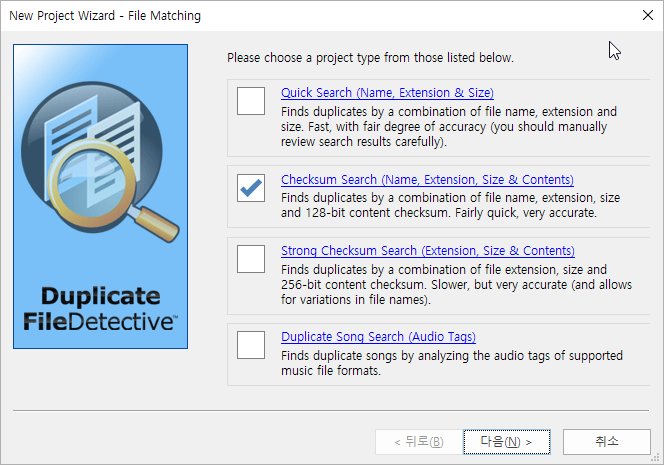Click the text 'and 128-bit content checksum. Fairly quick, very accurate.'

439,213
